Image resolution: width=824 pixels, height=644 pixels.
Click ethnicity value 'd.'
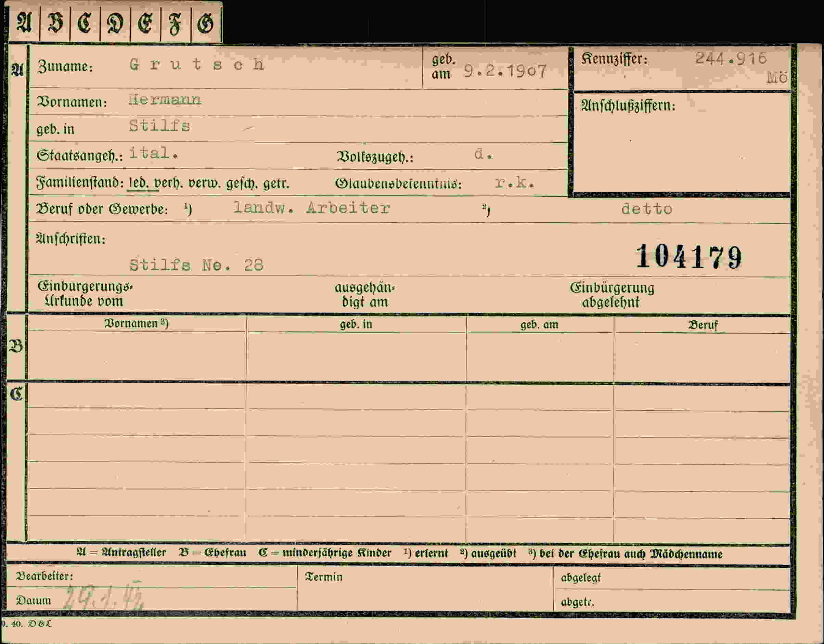pos(483,154)
